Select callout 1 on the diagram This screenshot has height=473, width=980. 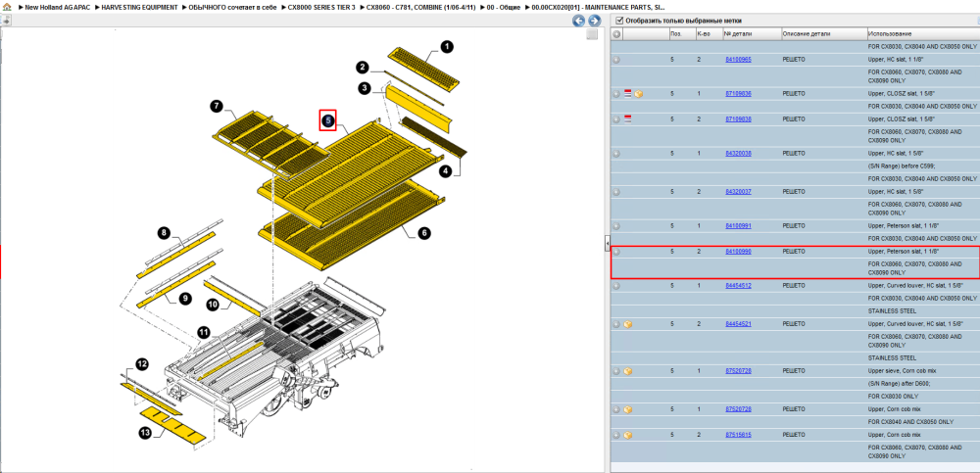[x=446, y=46]
